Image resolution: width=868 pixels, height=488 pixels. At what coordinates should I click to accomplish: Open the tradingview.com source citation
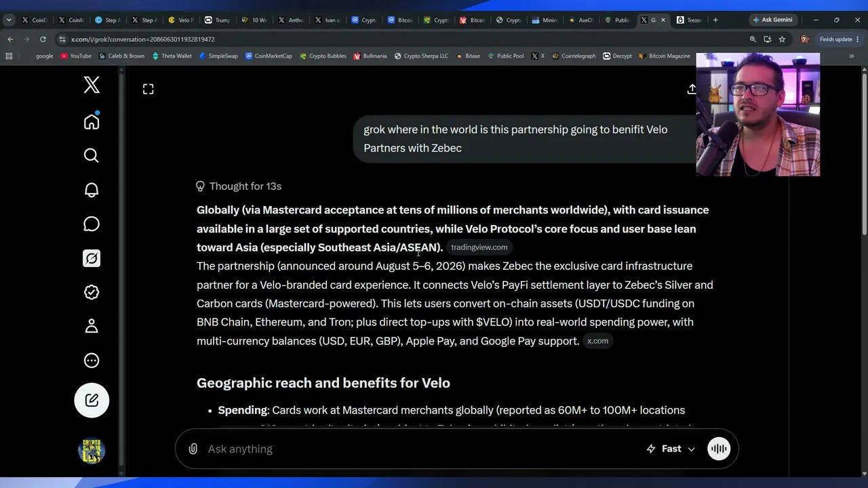[479, 247]
